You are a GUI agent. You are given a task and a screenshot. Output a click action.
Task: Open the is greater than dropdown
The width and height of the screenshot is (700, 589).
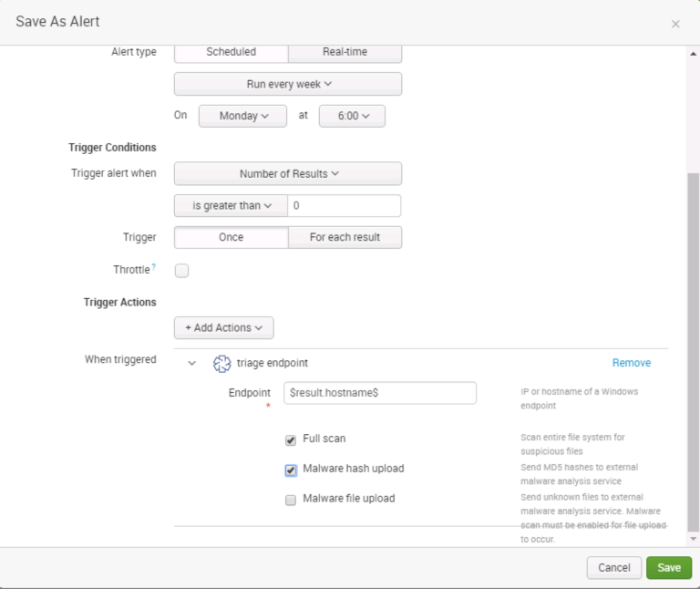(232, 206)
